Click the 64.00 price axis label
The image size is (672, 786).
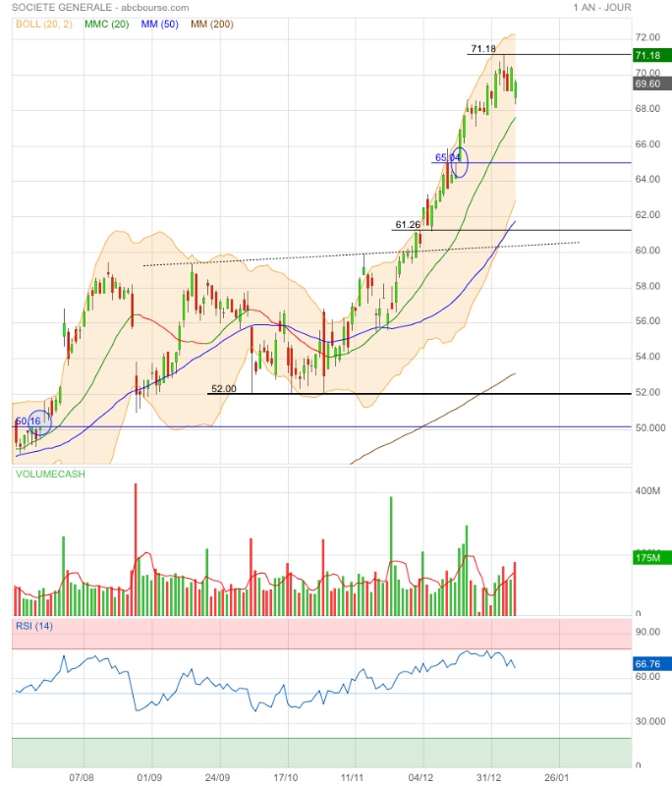point(647,179)
